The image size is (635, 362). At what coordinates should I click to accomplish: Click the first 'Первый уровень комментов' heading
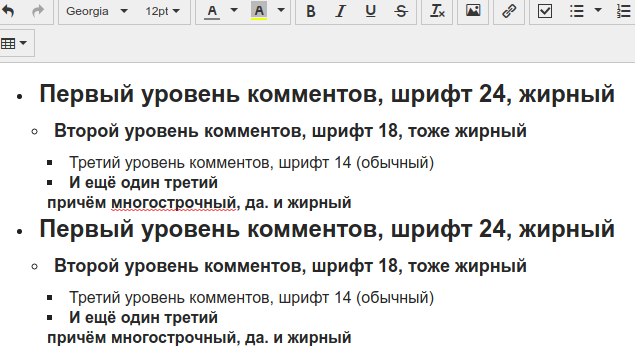(x=327, y=94)
